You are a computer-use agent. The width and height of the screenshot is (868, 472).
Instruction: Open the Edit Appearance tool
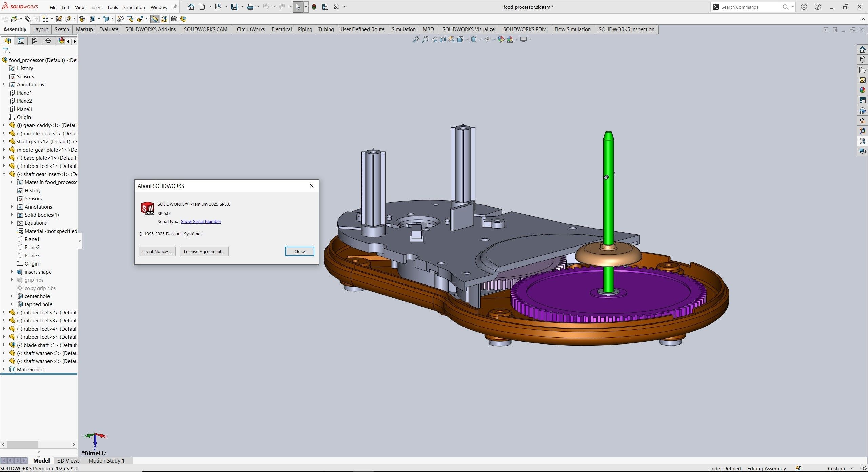point(501,39)
